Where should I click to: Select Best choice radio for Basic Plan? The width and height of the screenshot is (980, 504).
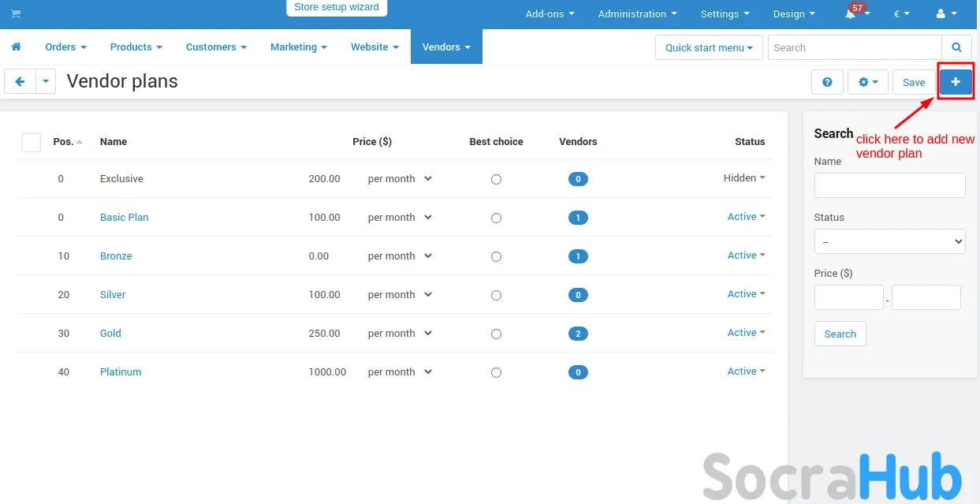496,218
